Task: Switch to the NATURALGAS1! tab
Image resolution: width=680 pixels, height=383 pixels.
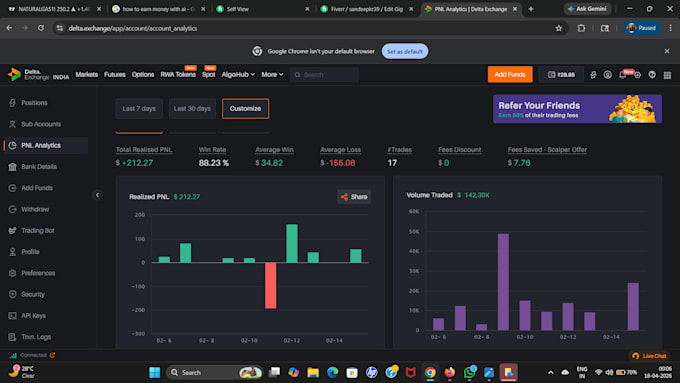Action: click(x=54, y=9)
